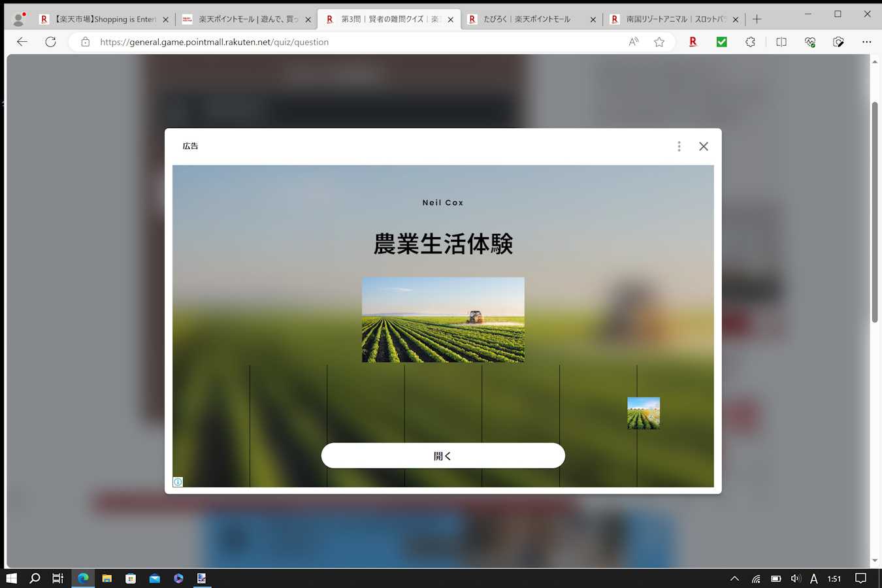Open File Explorer from the taskbar
882x588 pixels.
[106, 578]
